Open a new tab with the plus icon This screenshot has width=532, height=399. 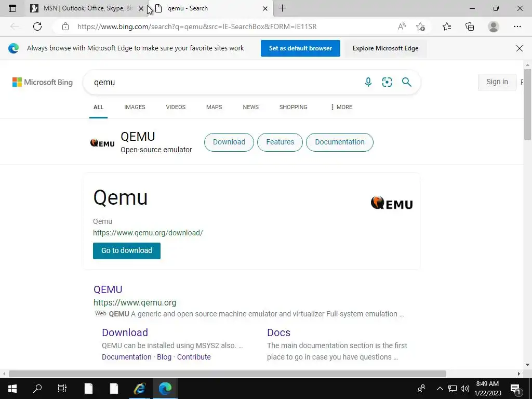[x=282, y=8]
